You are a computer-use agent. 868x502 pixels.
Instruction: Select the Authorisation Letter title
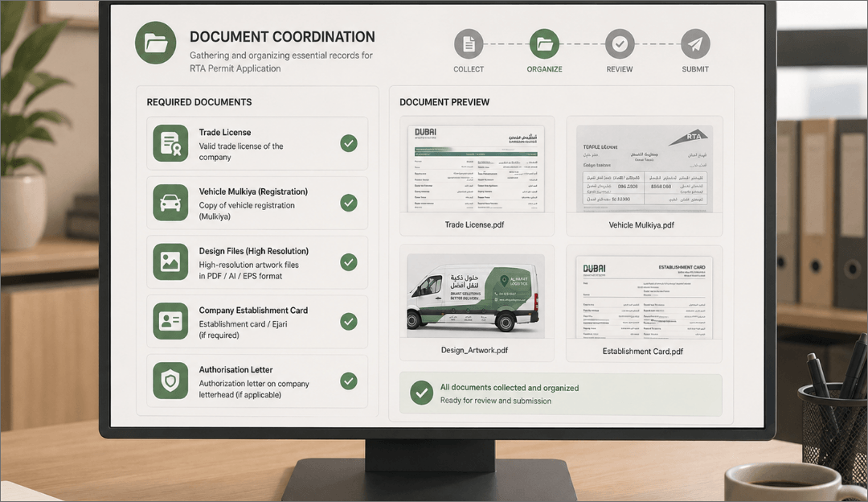point(235,369)
